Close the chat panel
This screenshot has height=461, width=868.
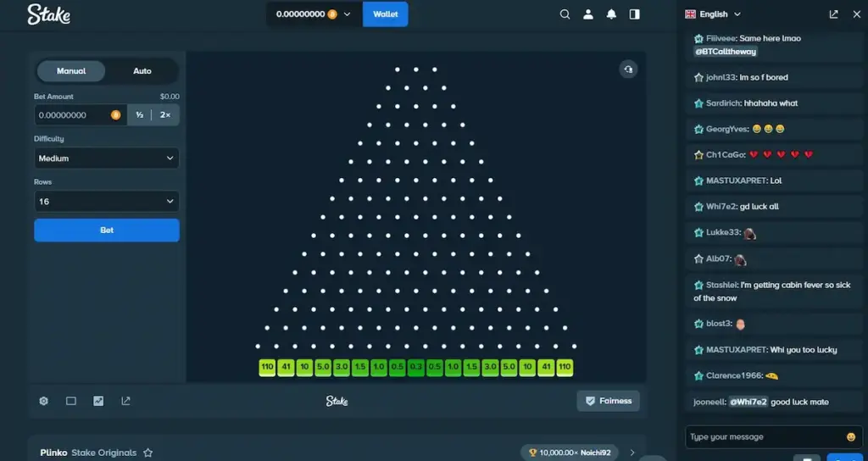point(856,14)
